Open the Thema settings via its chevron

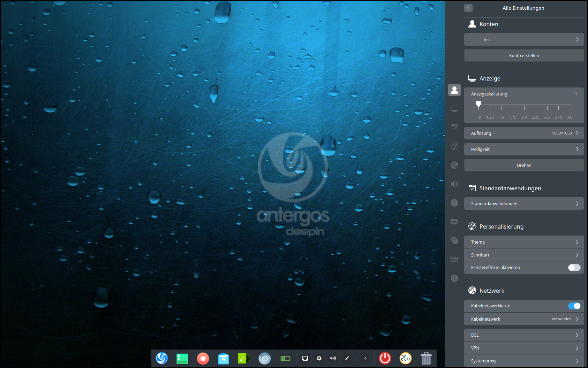click(x=578, y=242)
